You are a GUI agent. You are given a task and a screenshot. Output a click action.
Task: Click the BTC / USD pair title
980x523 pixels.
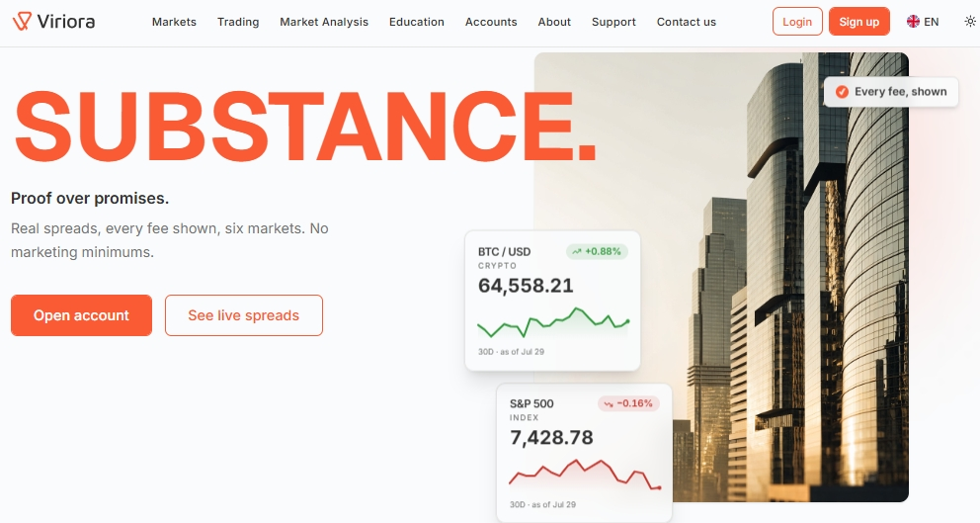pyautogui.click(x=505, y=251)
